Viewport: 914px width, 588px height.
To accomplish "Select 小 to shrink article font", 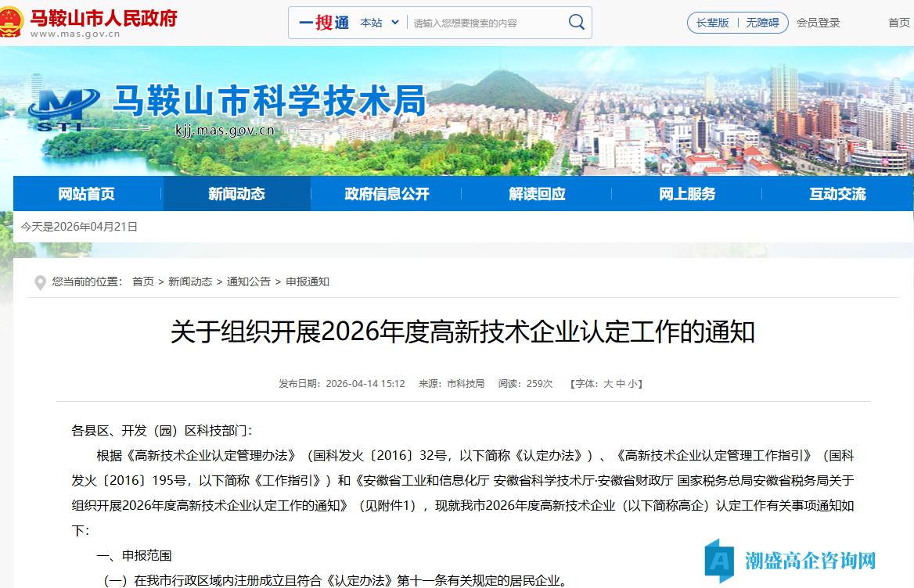I will (635, 383).
